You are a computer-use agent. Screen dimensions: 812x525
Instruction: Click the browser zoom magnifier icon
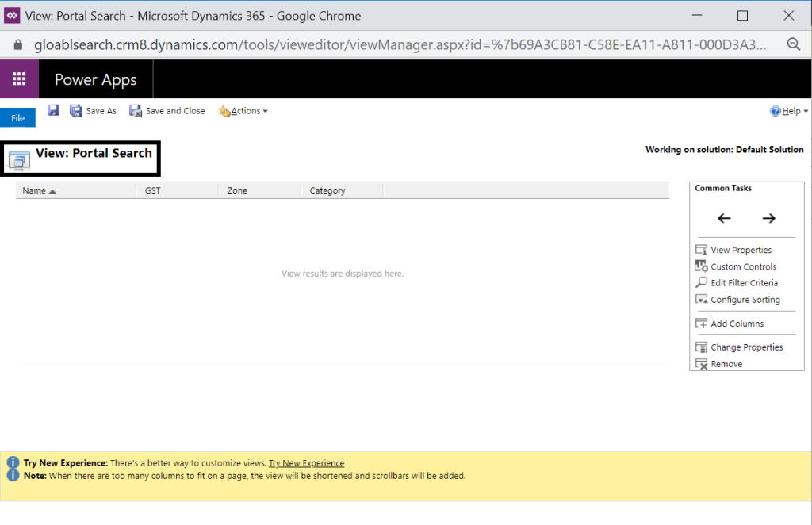(793, 44)
